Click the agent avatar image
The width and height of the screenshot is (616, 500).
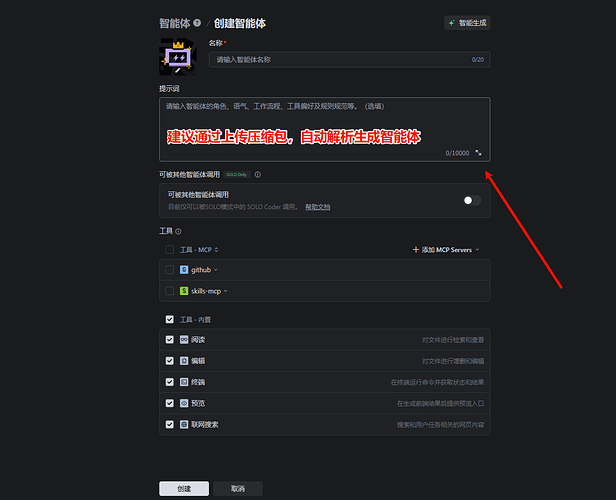[x=178, y=57]
